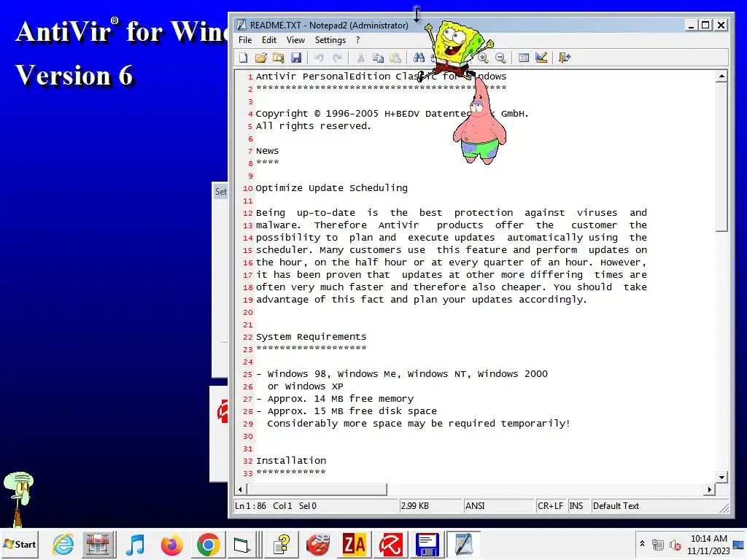
Task: Click the muted volume tray icon
Action: coord(675,544)
